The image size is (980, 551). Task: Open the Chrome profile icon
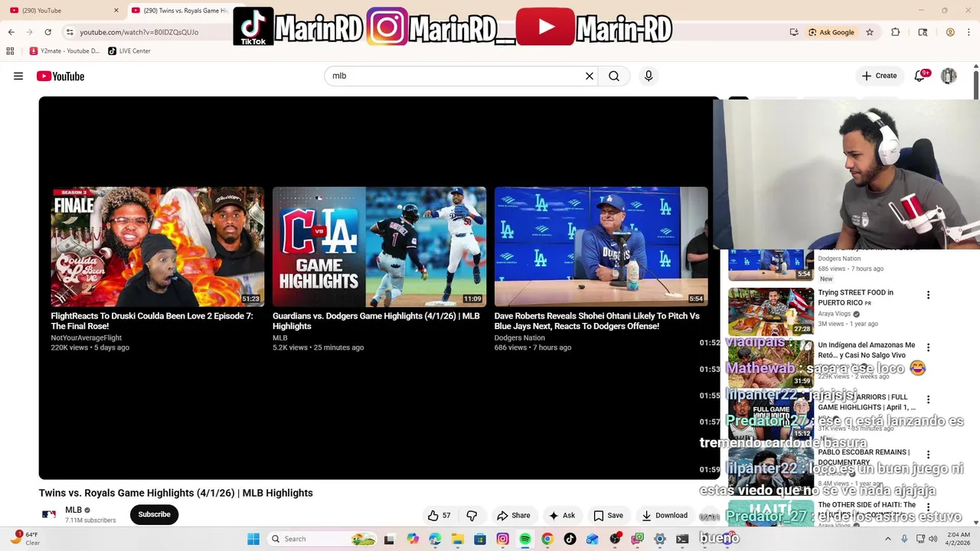[x=950, y=32]
